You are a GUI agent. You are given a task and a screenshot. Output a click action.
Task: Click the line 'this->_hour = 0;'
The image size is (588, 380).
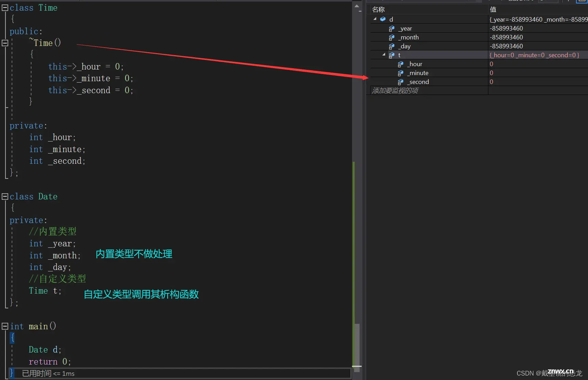coord(86,66)
